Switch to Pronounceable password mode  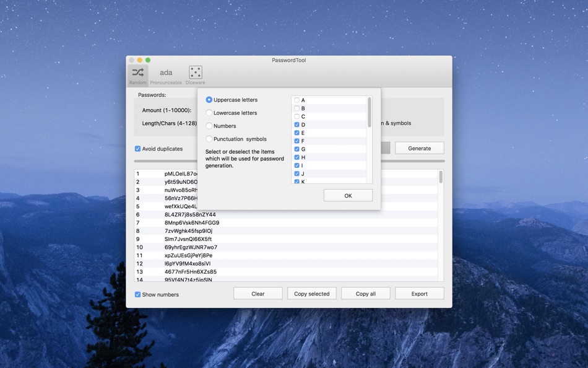coord(166,75)
